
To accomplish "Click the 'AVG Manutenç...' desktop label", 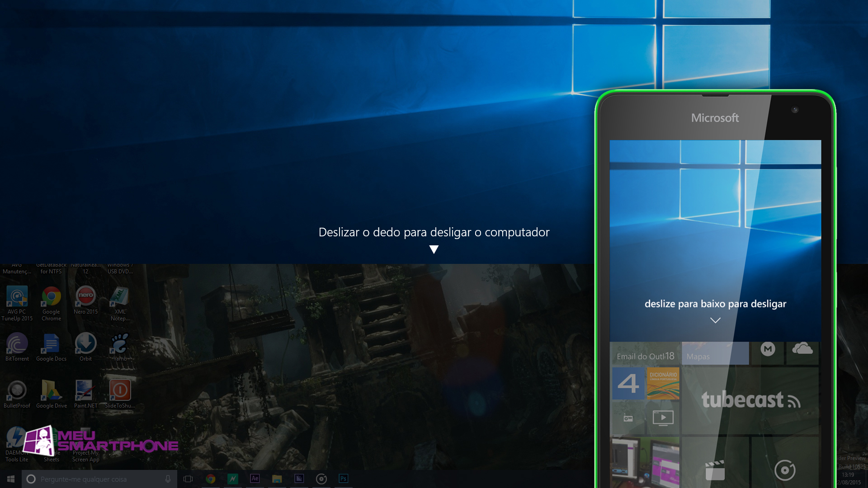I will (x=17, y=268).
